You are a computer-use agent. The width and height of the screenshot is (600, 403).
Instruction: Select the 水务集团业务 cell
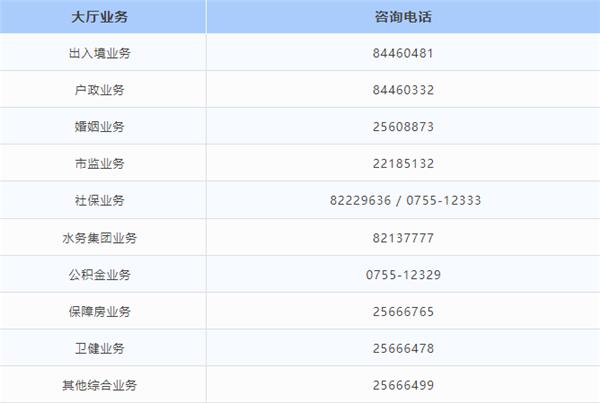[x=99, y=238]
